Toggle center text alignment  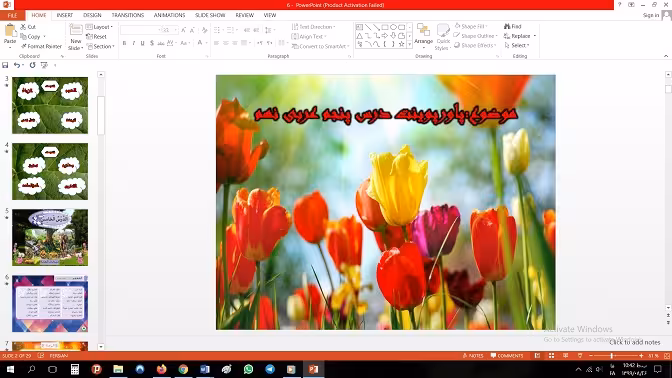click(x=225, y=43)
